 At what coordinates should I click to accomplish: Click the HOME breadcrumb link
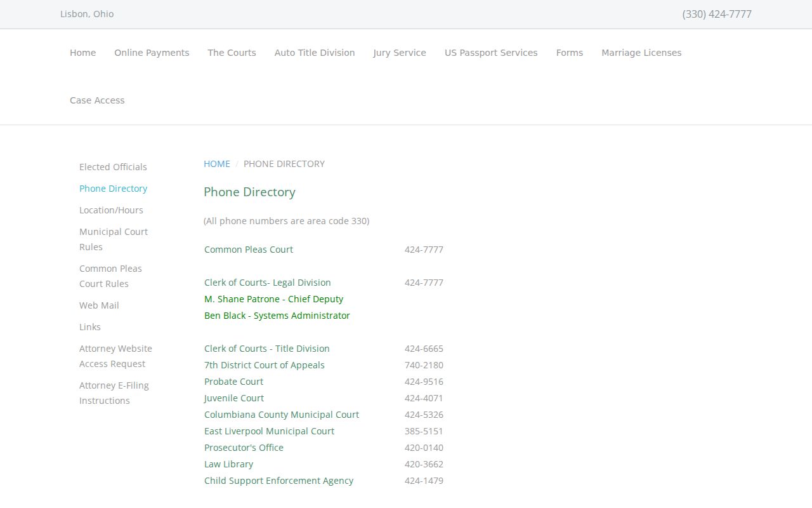coord(217,164)
